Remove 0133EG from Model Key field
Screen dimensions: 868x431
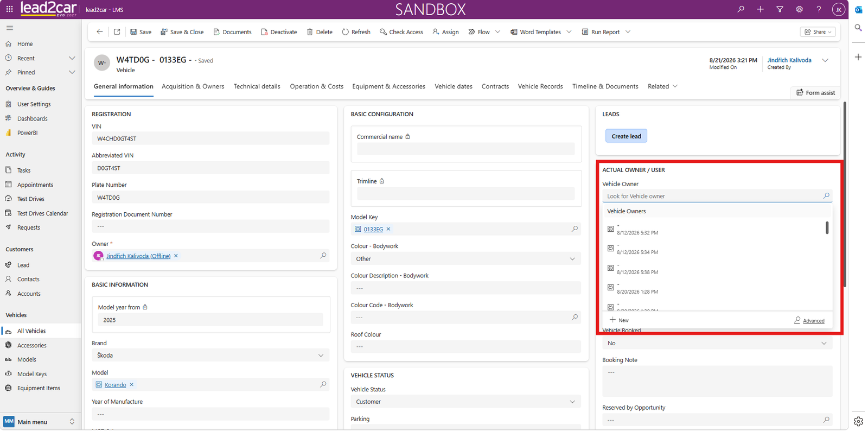(388, 229)
